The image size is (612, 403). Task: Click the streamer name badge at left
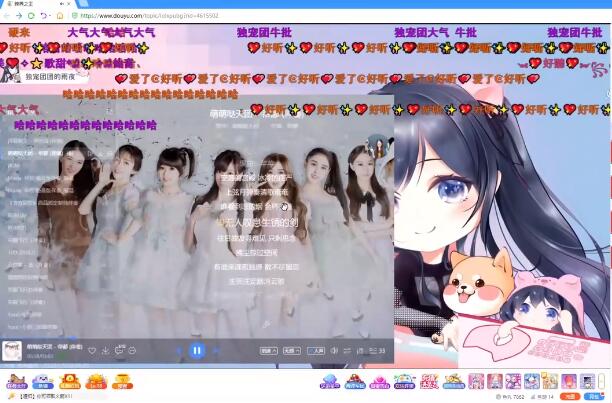44,76
